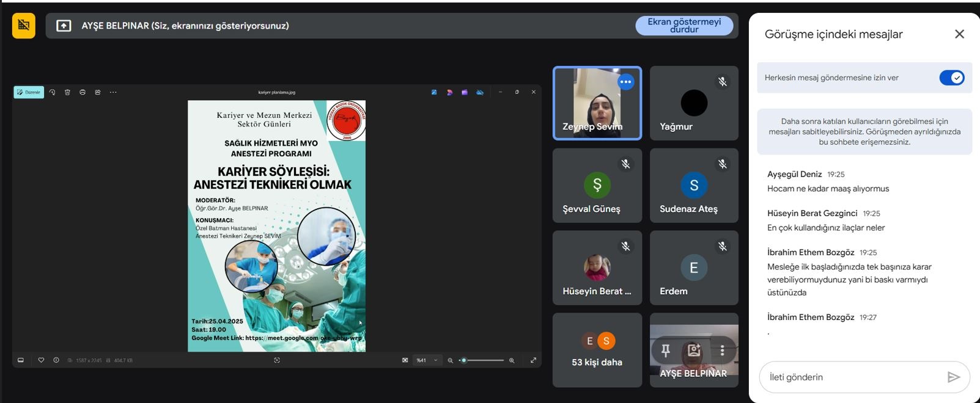
Task: Click the kariyer planlama.jpg title text
Action: coord(277,93)
